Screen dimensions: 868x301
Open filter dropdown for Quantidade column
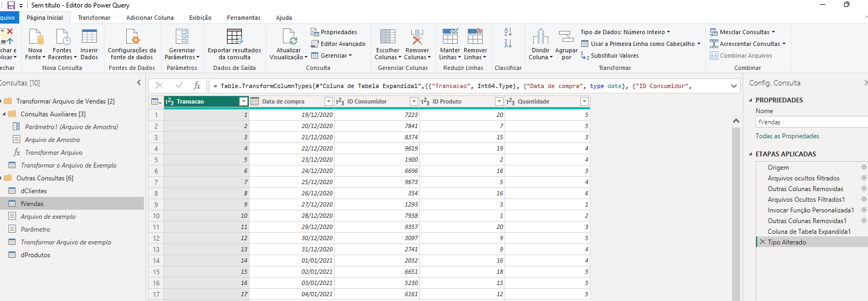click(x=585, y=101)
